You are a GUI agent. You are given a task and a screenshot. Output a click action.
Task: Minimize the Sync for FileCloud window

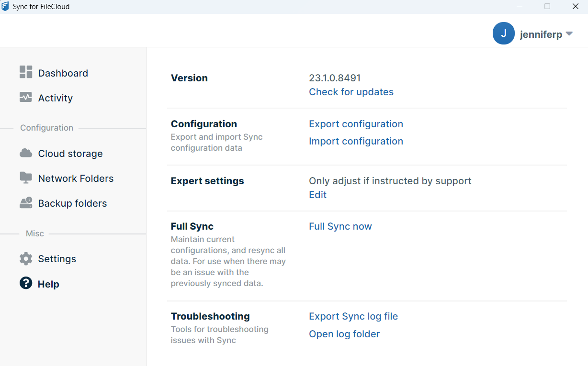click(519, 7)
